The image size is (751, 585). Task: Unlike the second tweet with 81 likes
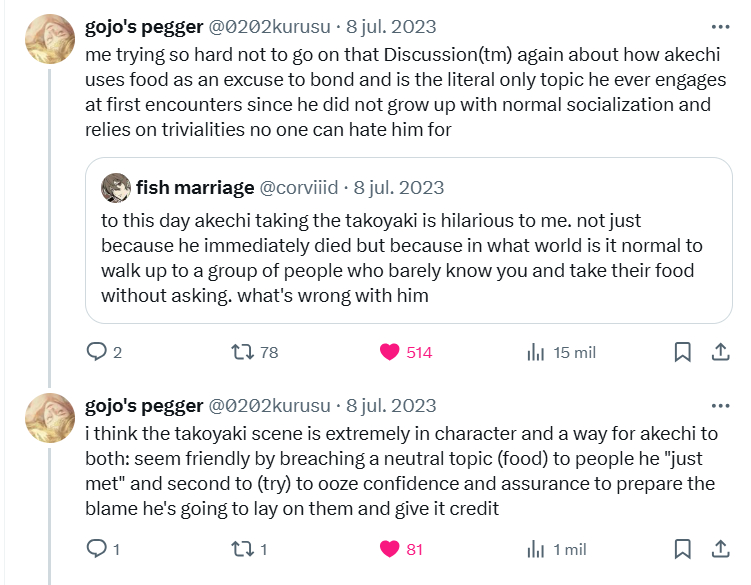(391, 549)
